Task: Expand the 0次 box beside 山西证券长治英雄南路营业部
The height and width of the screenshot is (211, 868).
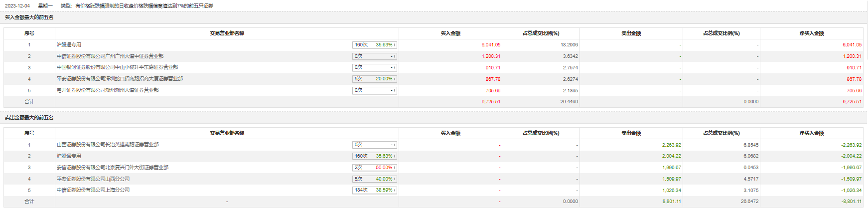Action: 374,145
